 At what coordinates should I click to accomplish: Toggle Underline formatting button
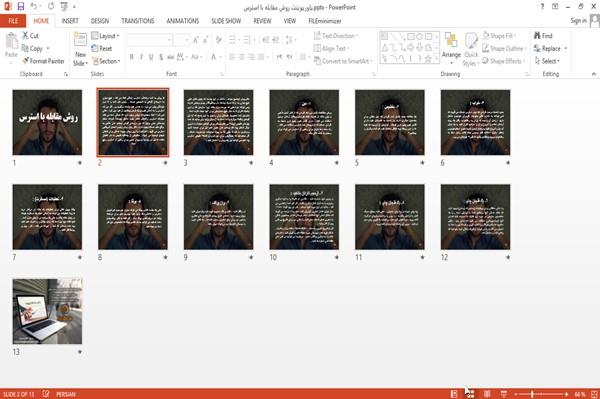tap(151, 57)
